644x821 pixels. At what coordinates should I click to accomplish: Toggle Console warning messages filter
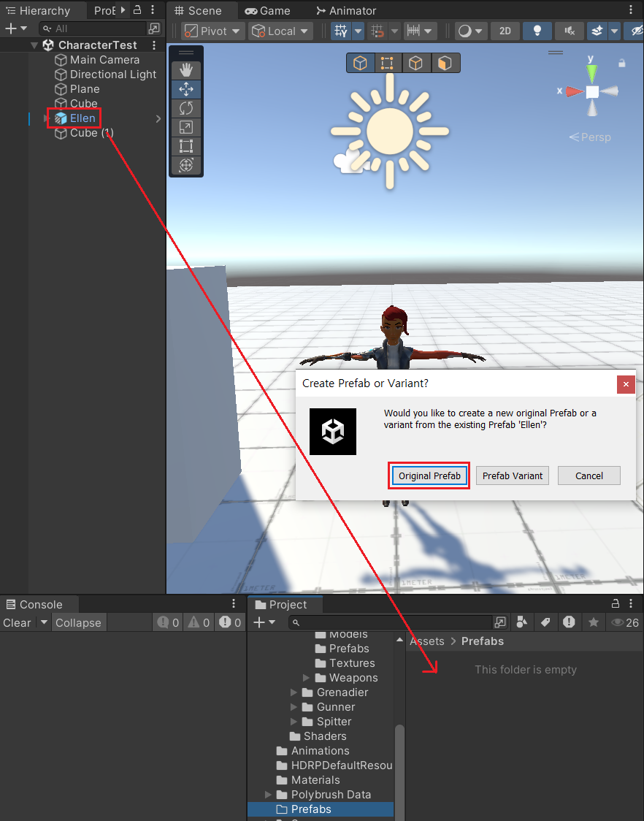(x=199, y=622)
